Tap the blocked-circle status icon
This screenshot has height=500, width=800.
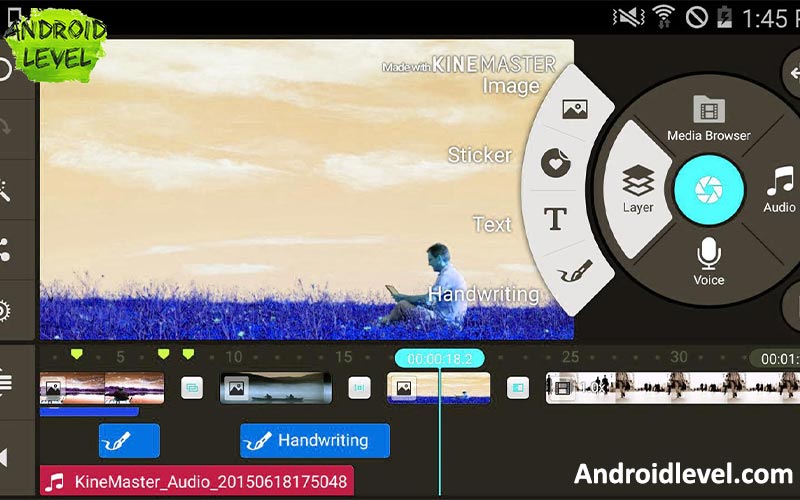(x=696, y=18)
